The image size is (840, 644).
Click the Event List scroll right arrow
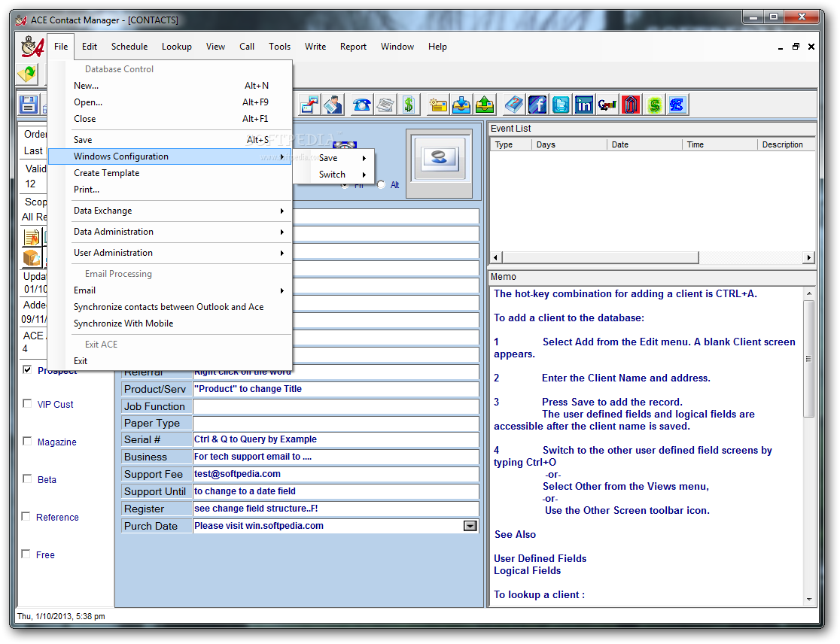coord(808,257)
